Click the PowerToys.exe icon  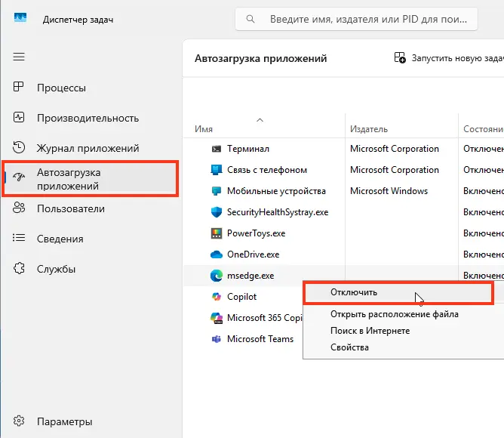pyautogui.click(x=217, y=233)
